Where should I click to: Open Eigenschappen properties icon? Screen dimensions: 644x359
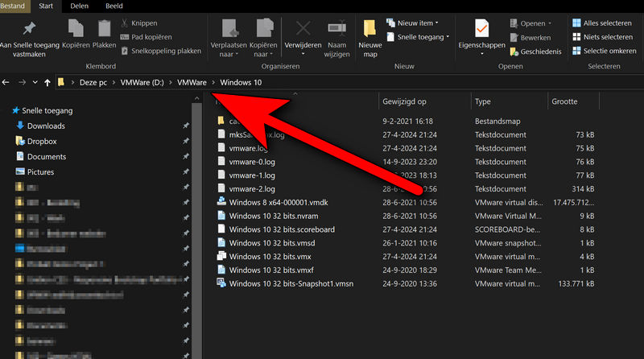[481, 28]
